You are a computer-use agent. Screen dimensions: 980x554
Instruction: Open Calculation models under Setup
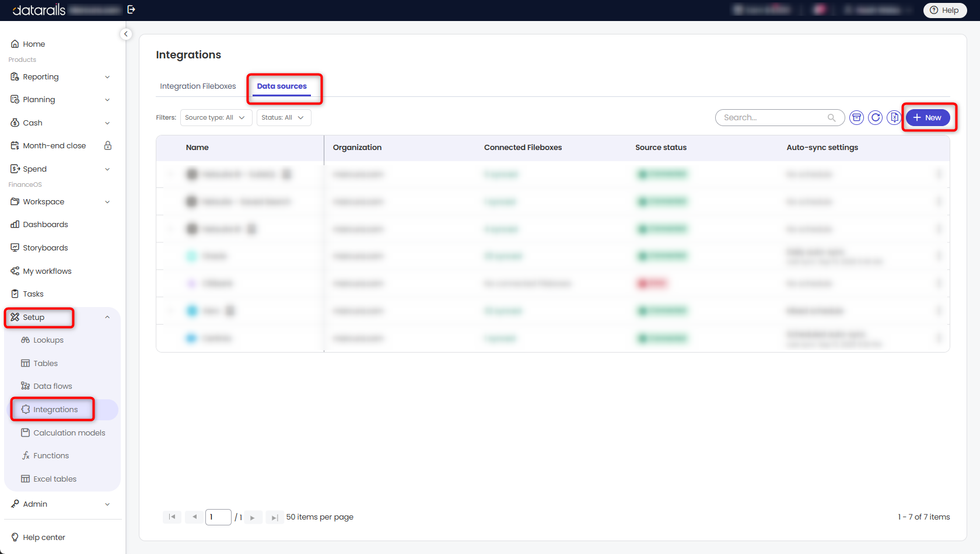pyautogui.click(x=69, y=433)
